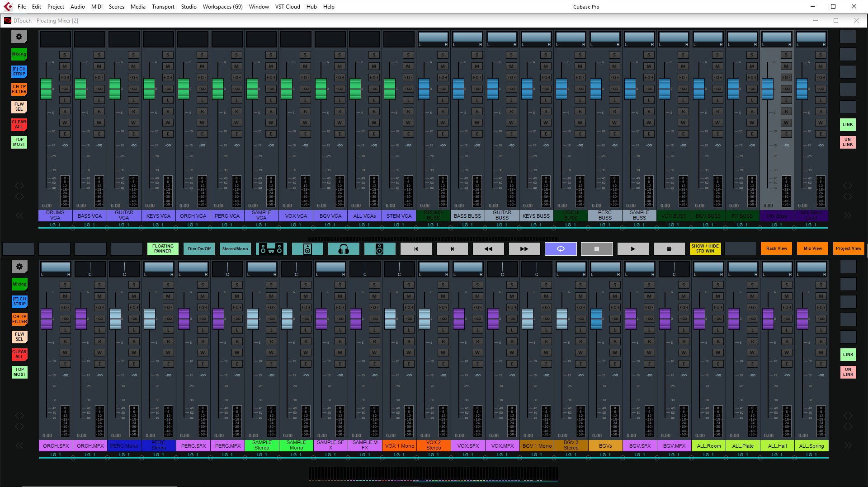Switch to Project View
This screenshot has width=868, height=487.
849,248
